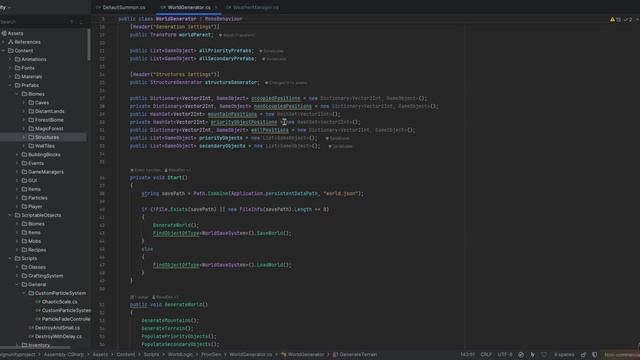Click the lock read-only toggle in status bar
The width and height of the screenshot is (640, 360).
point(583,355)
